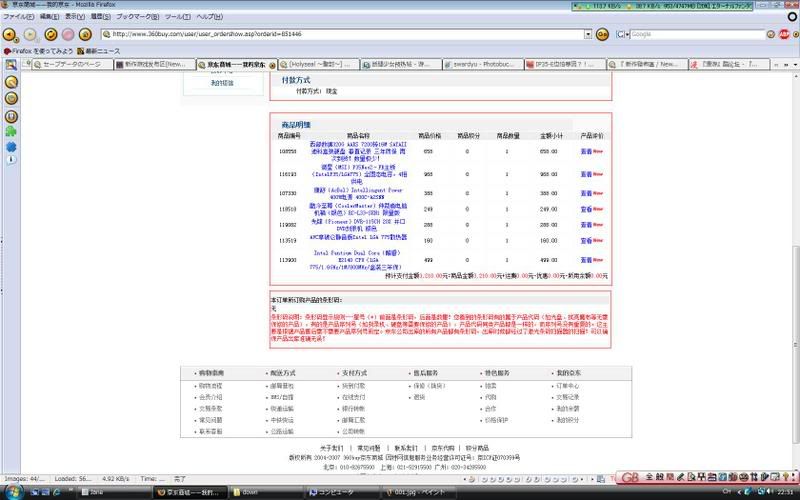This screenshot has width=800, height=500.
Task: Click the blue gear sidebar icon
Action: click(x=11, y=147)
